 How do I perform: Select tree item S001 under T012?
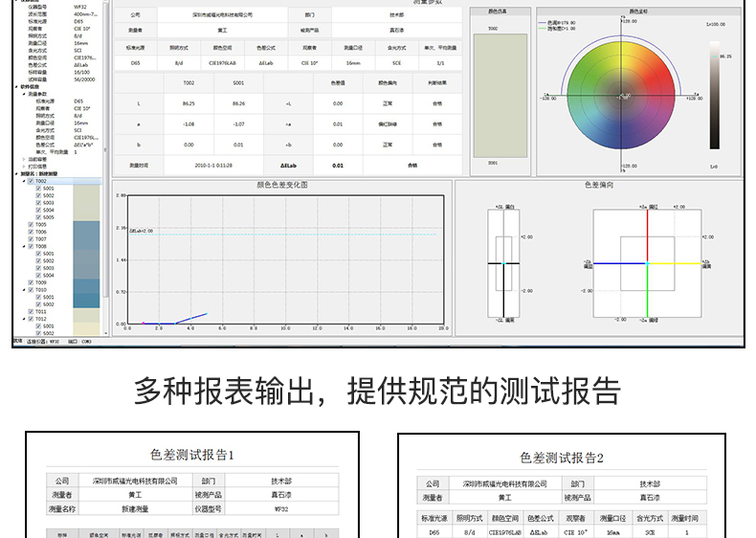[x=49, y=326]
